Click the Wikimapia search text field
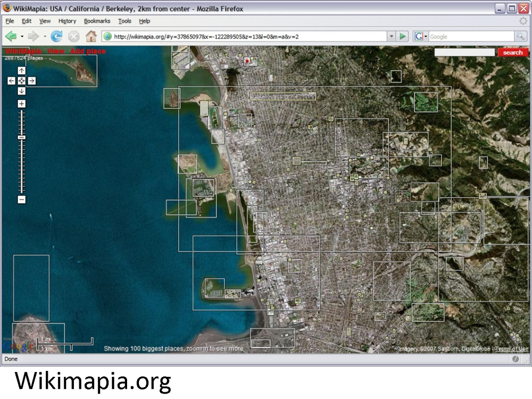Image resolution: width=532 pixels, height=399 pixels. pyautogui.click(x=464, y=52)
